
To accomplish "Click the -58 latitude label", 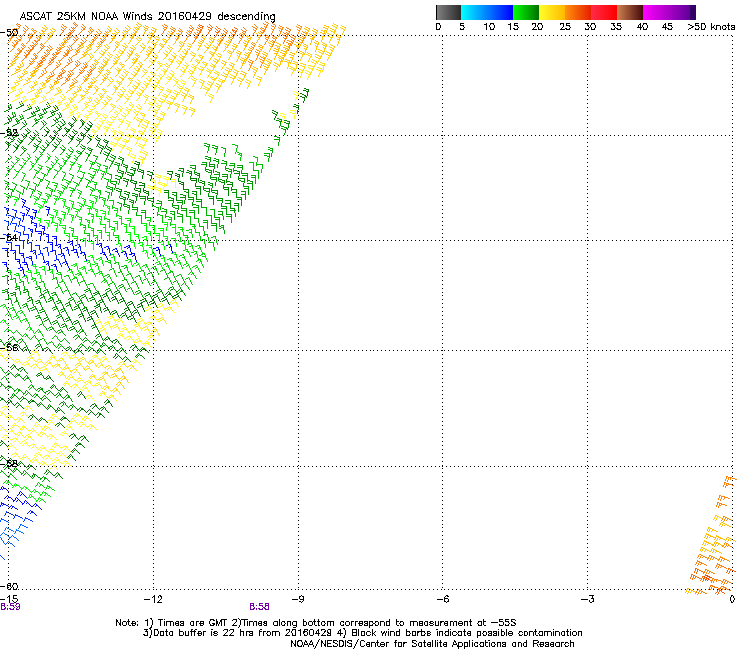I will [9, 464].
